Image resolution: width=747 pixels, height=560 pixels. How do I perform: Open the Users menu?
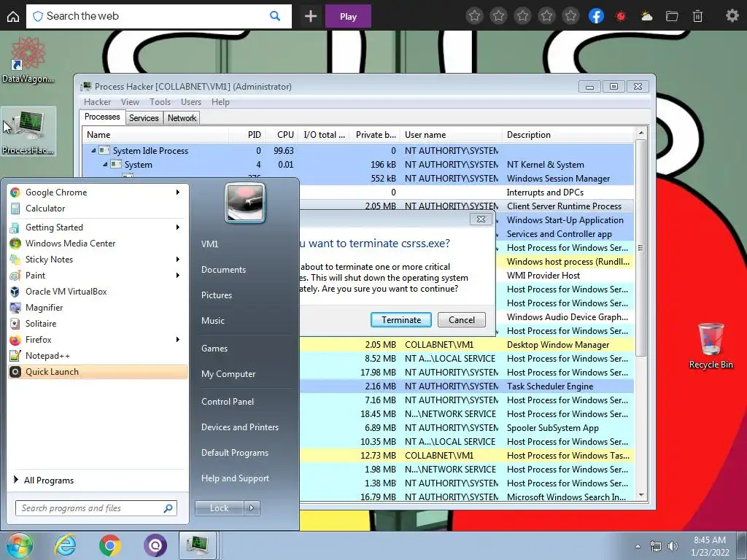(x=190, y=102)
